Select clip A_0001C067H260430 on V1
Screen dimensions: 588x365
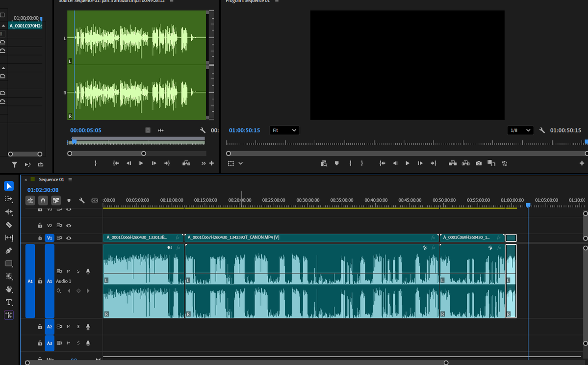tap(311, 237)
